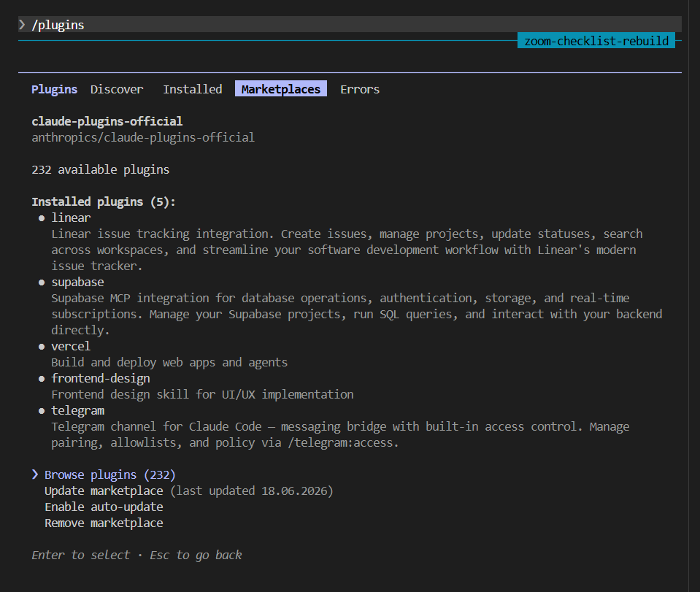Select the Marketplaces tab
Image resolution: width=700 pixels, height=592 pixels.
pos(281,89)
